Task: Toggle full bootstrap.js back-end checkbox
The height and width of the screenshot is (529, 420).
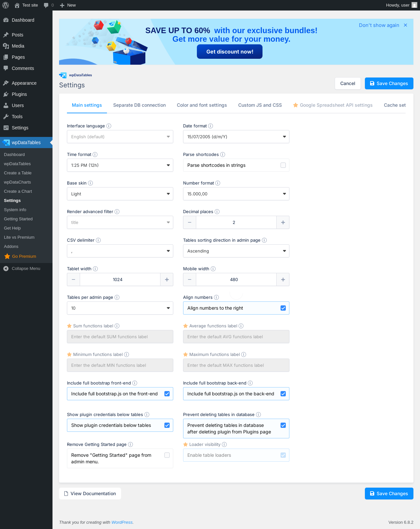Action: coord(283,394)
